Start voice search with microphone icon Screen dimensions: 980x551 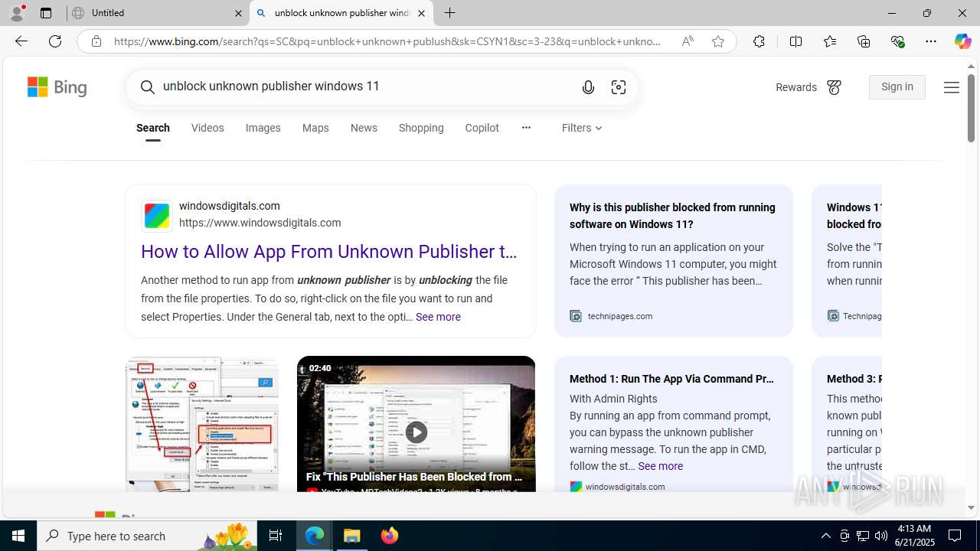pyautogui.click(x=588, y=87)
